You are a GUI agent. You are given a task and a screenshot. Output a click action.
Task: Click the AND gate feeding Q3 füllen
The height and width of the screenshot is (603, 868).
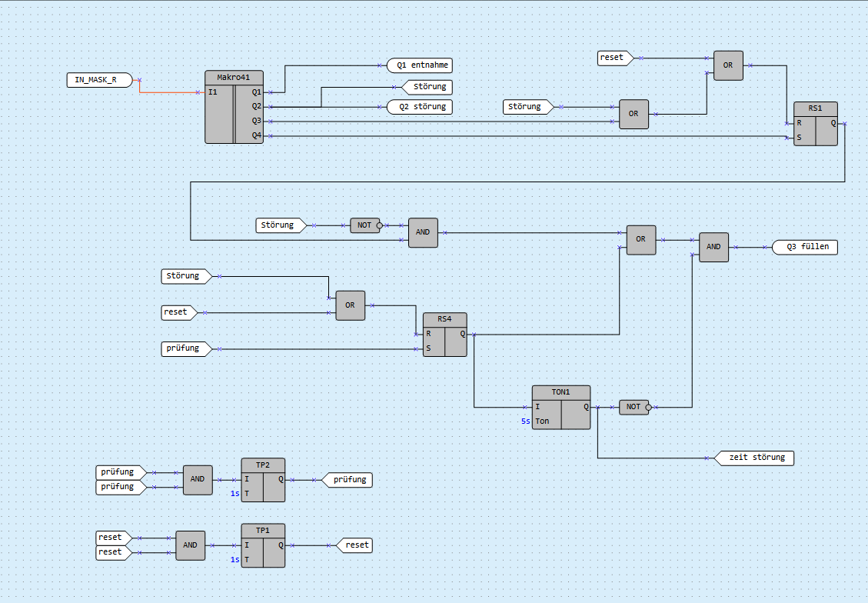click(713, 247)
